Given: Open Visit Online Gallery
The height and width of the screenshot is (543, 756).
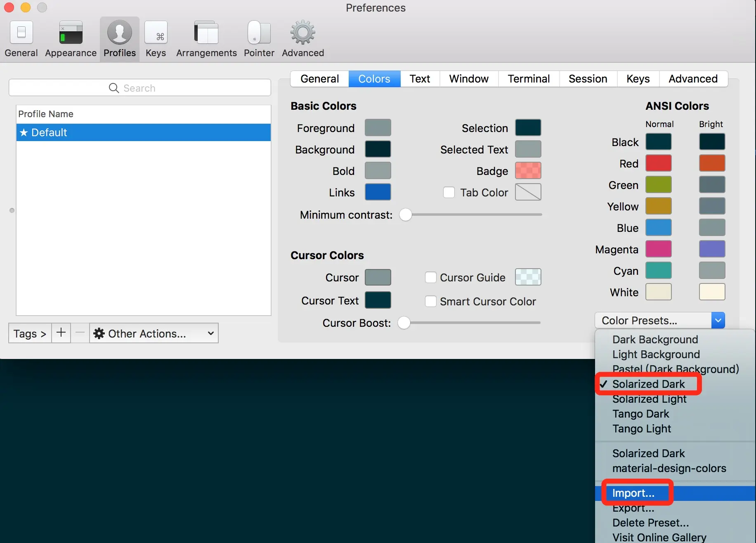Looking at the screenshot, I should point(659,536).
